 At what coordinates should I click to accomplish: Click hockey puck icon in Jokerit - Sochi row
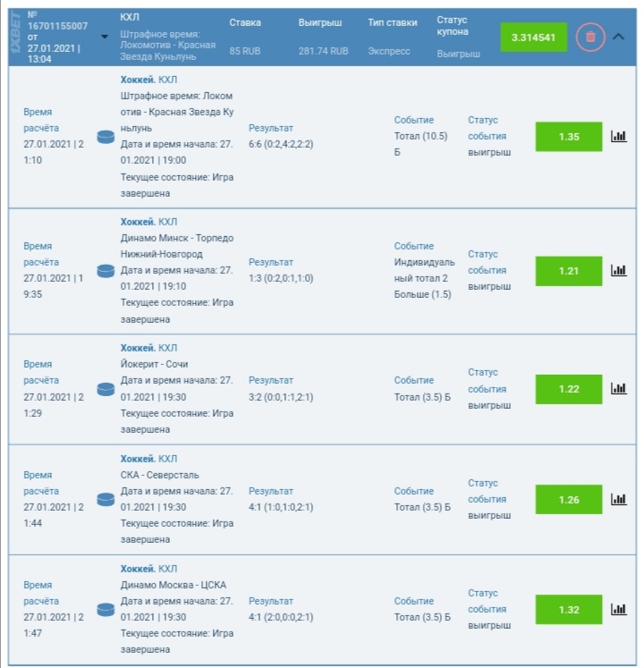coord(106,388)
